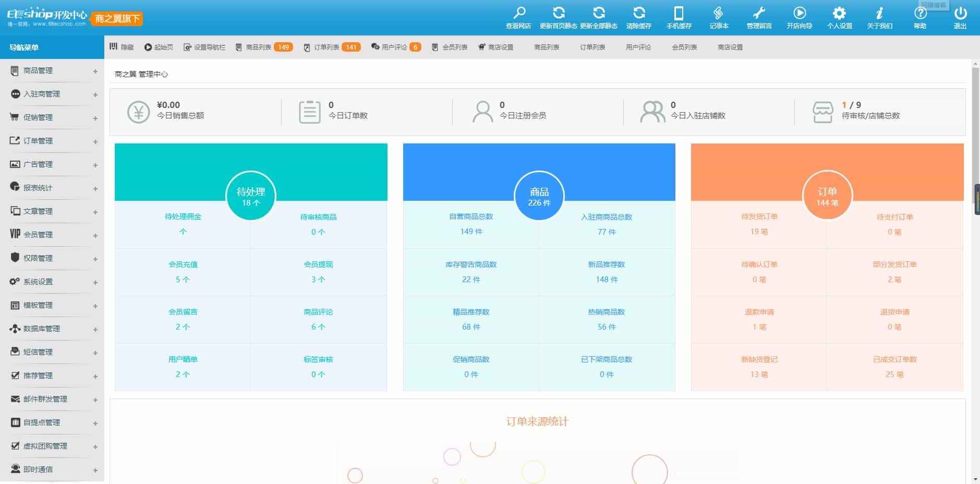
Task: Click the 库存警告商品数 22 件 entry
Action: 471,272
